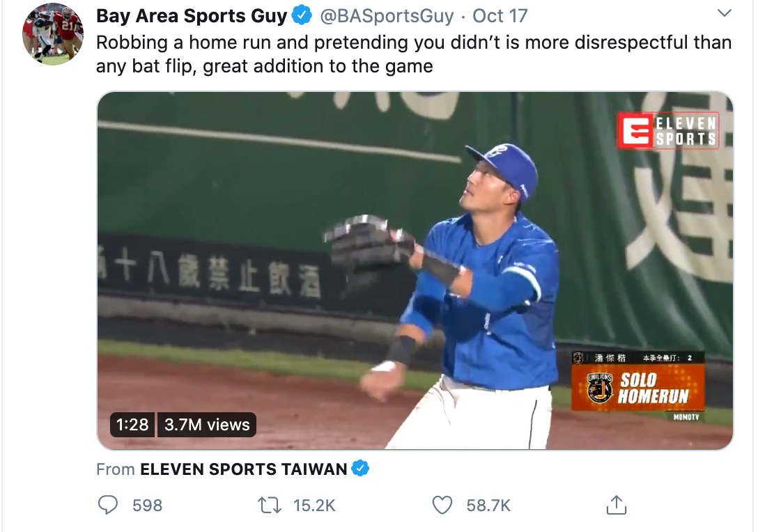Play the home run robbery video
Screen dimensions: 758x532
415,271
